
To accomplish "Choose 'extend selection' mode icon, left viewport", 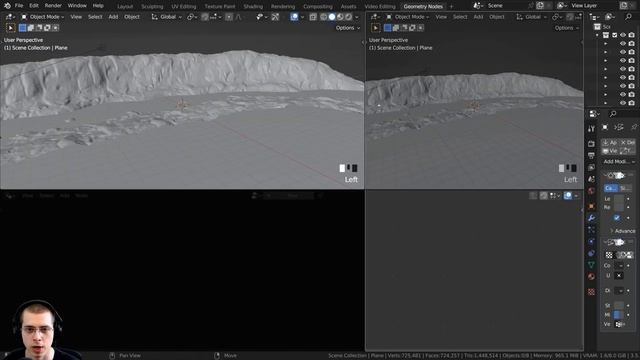I will click(31, 28).
